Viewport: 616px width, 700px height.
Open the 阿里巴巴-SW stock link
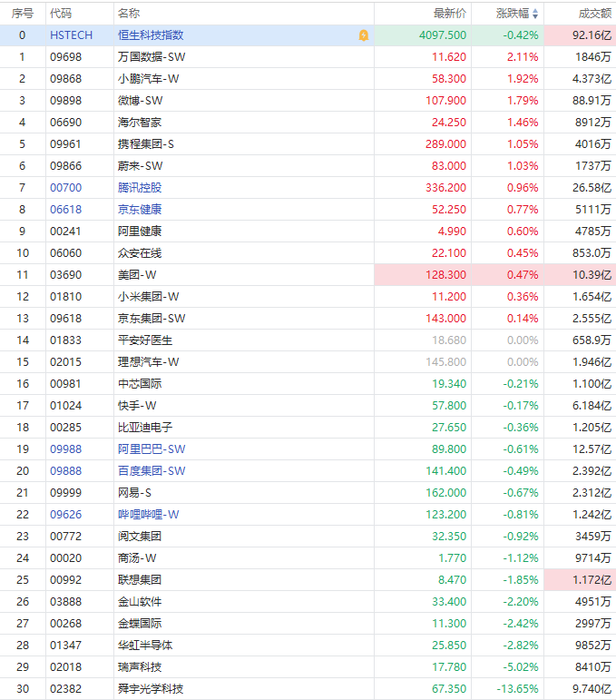coord(152,449)
